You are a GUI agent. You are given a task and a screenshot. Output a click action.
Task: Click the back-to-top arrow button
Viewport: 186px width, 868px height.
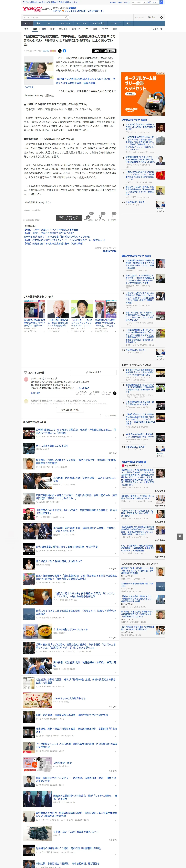point(180,537)
